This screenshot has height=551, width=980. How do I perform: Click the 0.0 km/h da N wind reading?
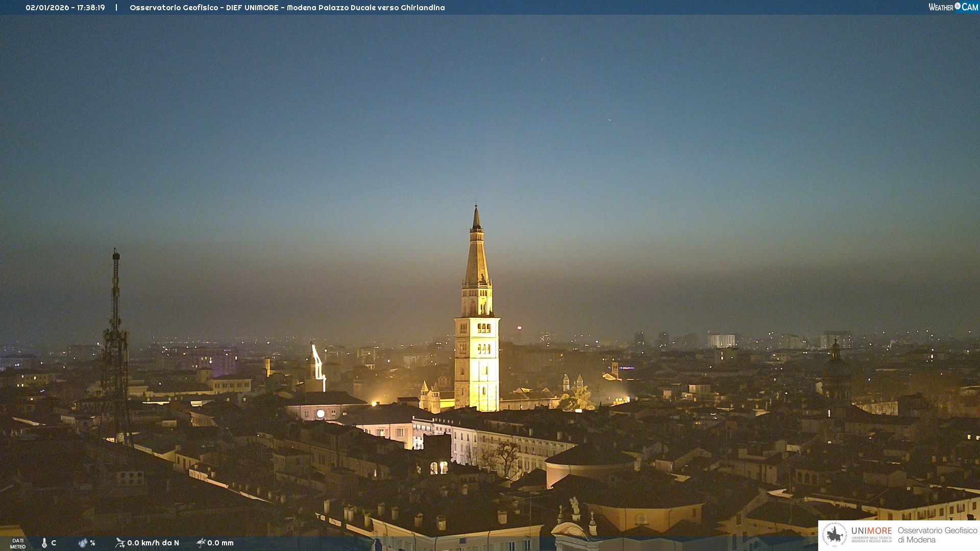[153, 543]
